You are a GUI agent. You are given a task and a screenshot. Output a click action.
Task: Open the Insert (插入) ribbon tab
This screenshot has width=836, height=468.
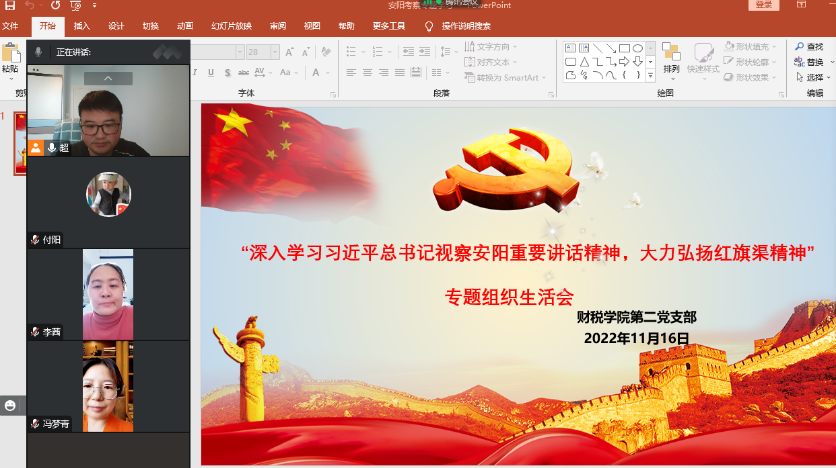81,26
